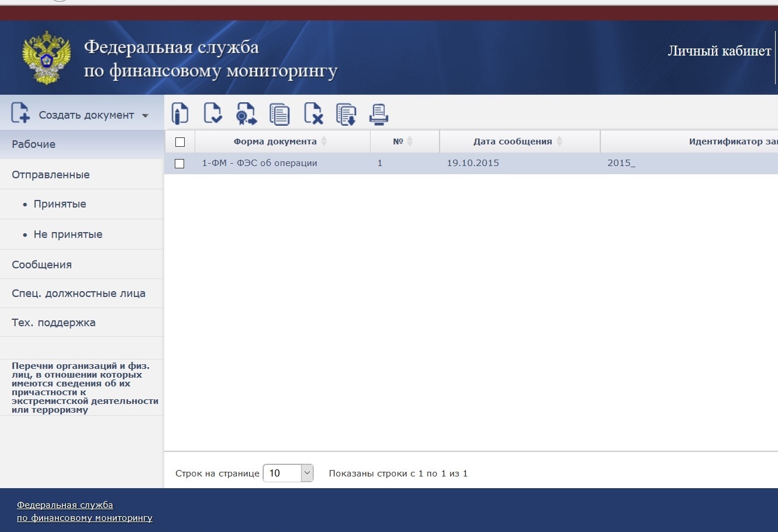This screenshot has height=532, width=778.
Task: Open extremism and terrorism lists link
Action: pyautogui.click(x=85, y=388)
